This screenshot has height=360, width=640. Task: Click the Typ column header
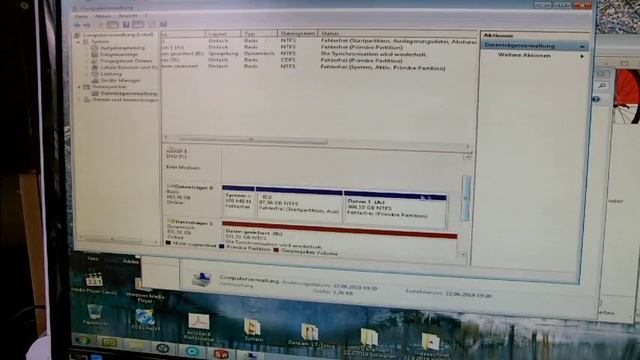(260, 34)
